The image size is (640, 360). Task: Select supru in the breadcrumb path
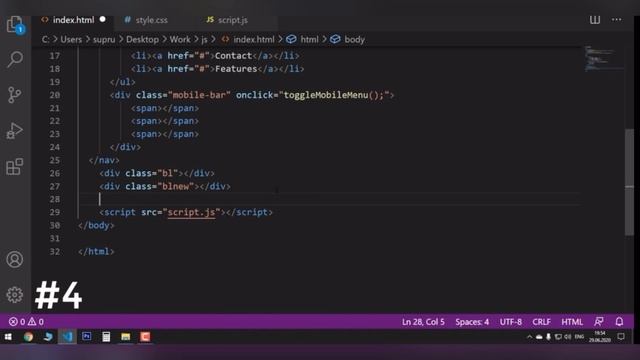point(104,40)
